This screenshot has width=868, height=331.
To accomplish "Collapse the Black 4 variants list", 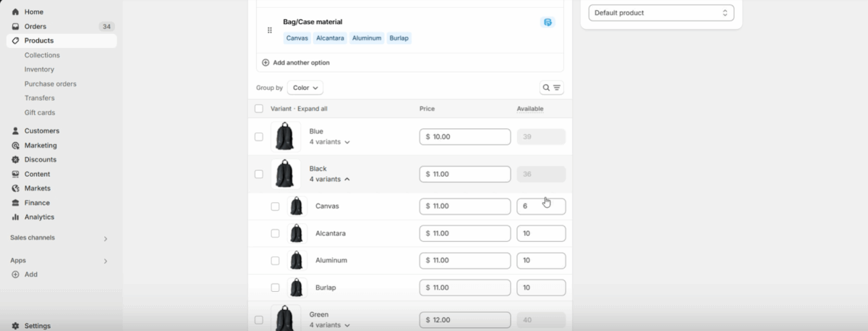I will click(x=329, y=179).
